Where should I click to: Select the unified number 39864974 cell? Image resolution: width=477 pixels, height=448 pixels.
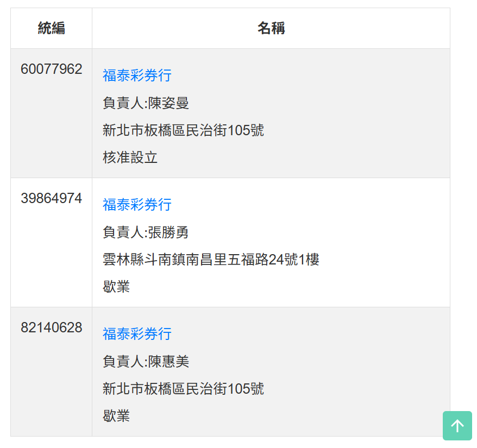tap(51, 198)
